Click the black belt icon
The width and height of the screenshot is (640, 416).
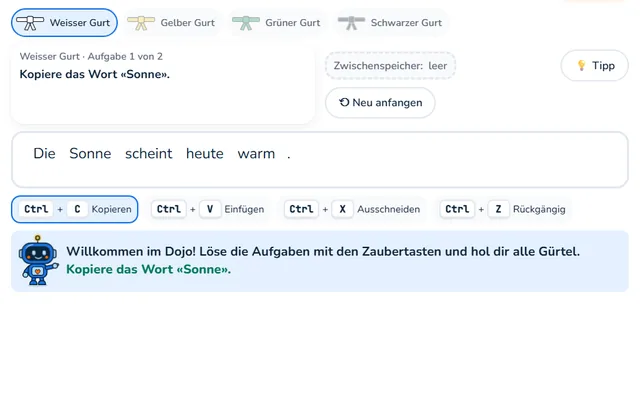click(x=351, y=23)
